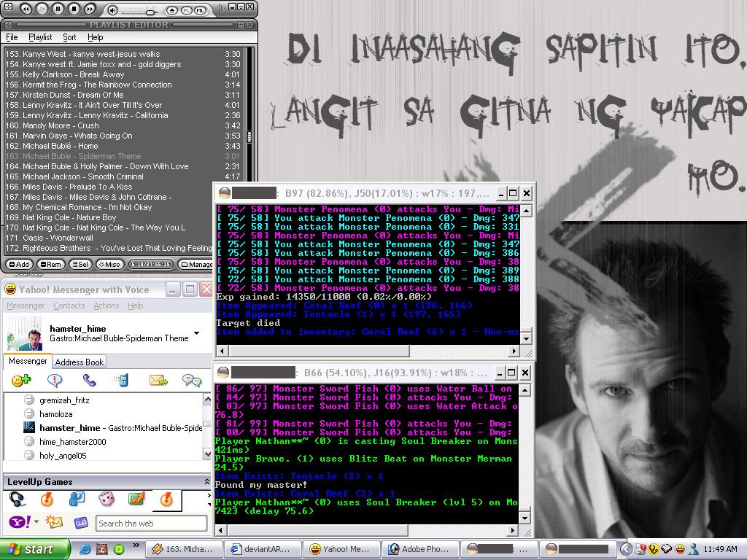The width and height of the screenshot is (747, 560).
Task: Switch to Adobe Photoshop taskbar button
Action: pyautogui.click(x=421, y=549)
